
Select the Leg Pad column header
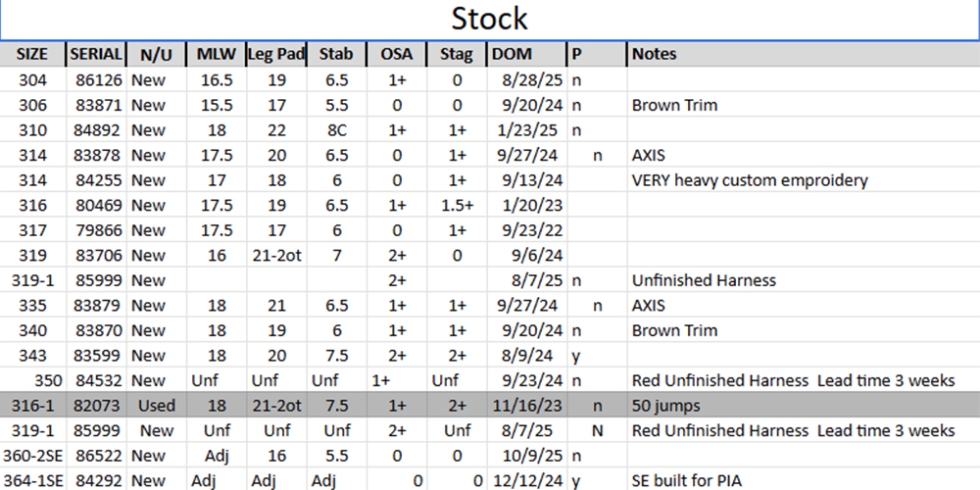coord(276,54)
